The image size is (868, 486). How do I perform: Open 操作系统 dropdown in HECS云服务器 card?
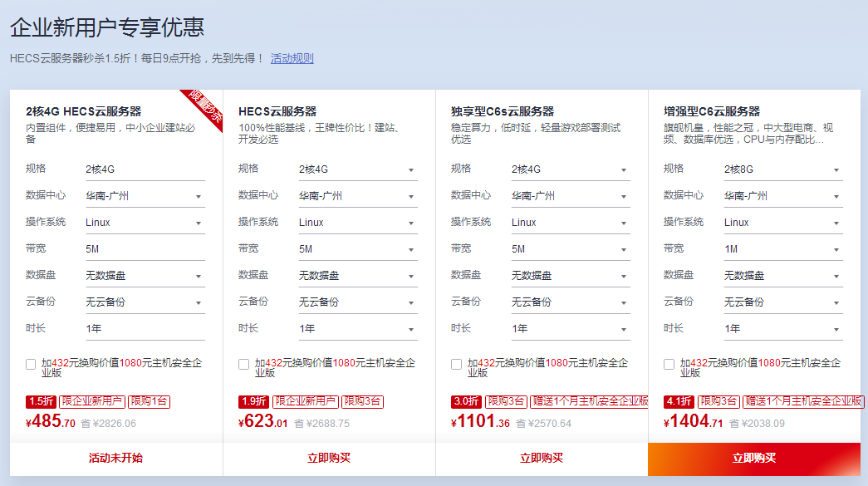point(358,223)
